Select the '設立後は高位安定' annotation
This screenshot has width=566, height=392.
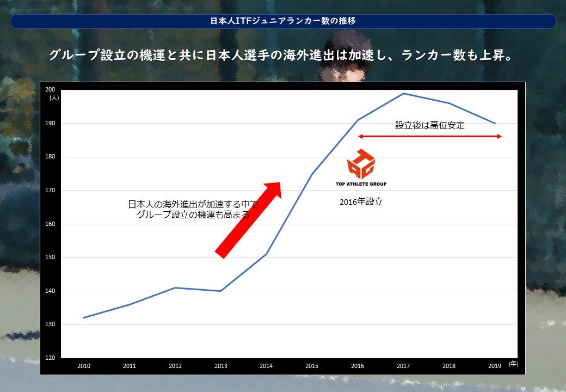tap(429, 125)
